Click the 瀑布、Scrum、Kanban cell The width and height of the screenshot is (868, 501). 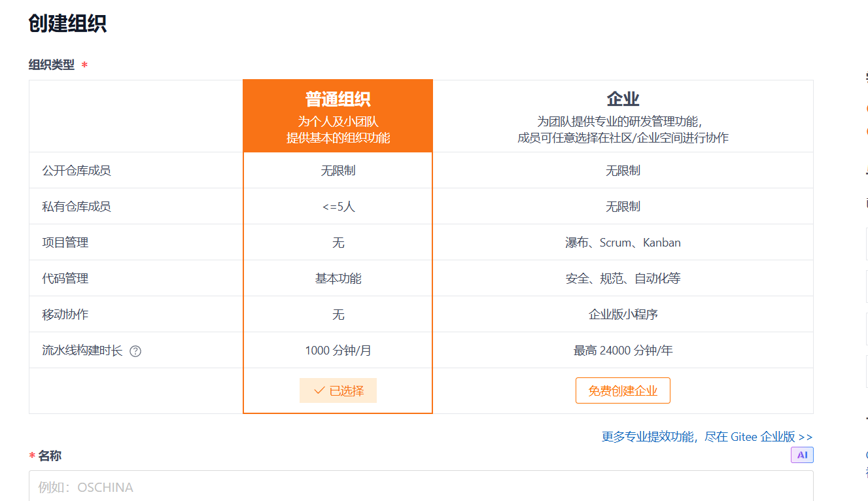tap(623, 243)
